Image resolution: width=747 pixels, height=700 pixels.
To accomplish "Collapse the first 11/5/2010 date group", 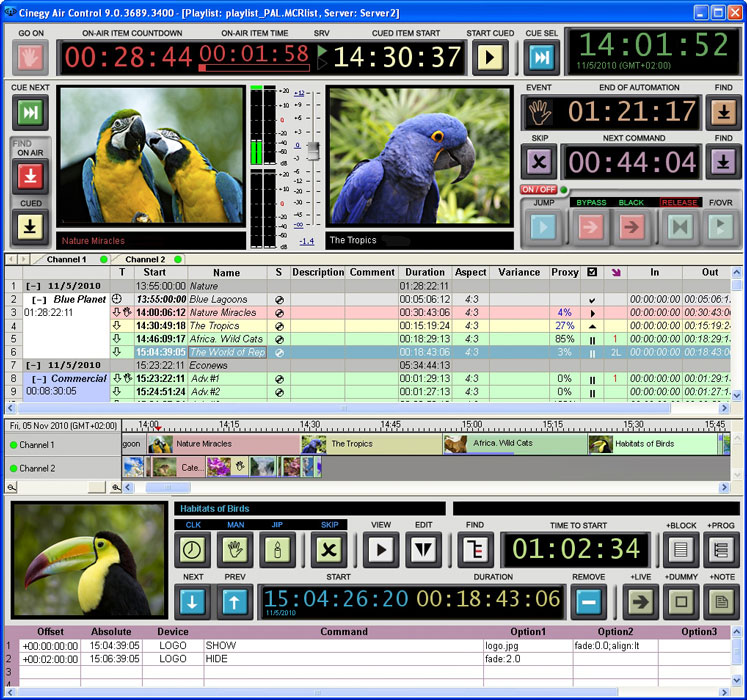I will coord(32,286).
